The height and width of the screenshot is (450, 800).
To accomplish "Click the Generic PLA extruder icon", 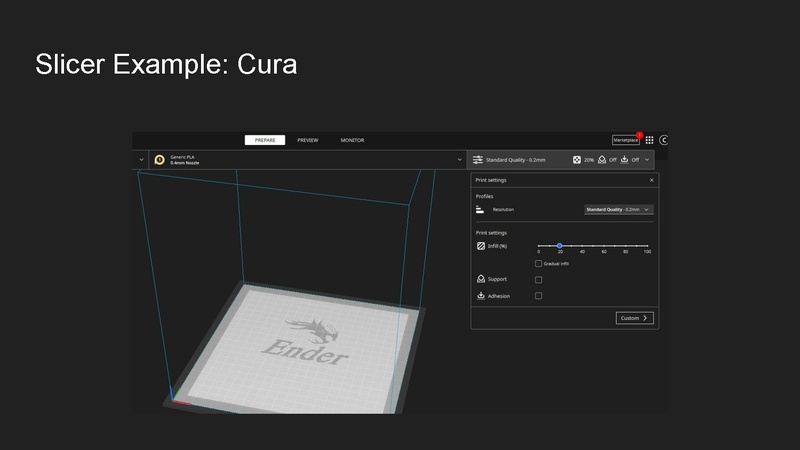I will (159, 160).
